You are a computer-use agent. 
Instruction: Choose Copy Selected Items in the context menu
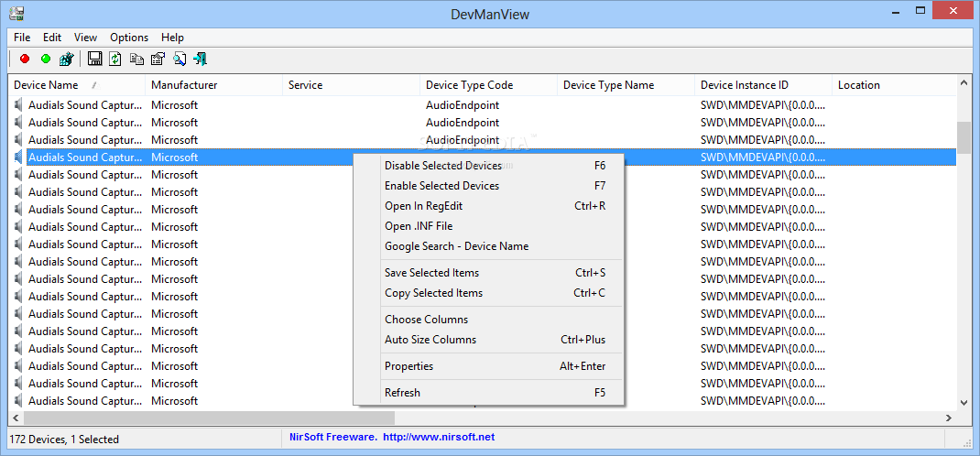coord(489,292)
